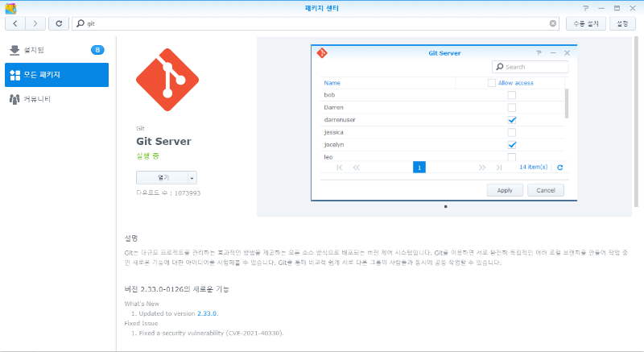Click the 실행 중 running status text
Image resolution: width=644 pixels, height=352 pixels.
tap(147, 156)
